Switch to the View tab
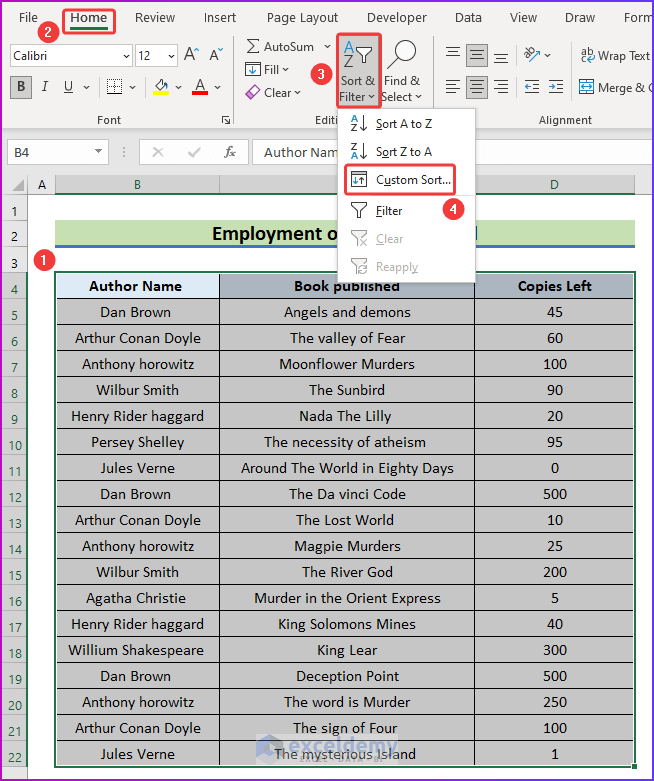This screenshot has width=654, height=781. [x=523, y=18]
